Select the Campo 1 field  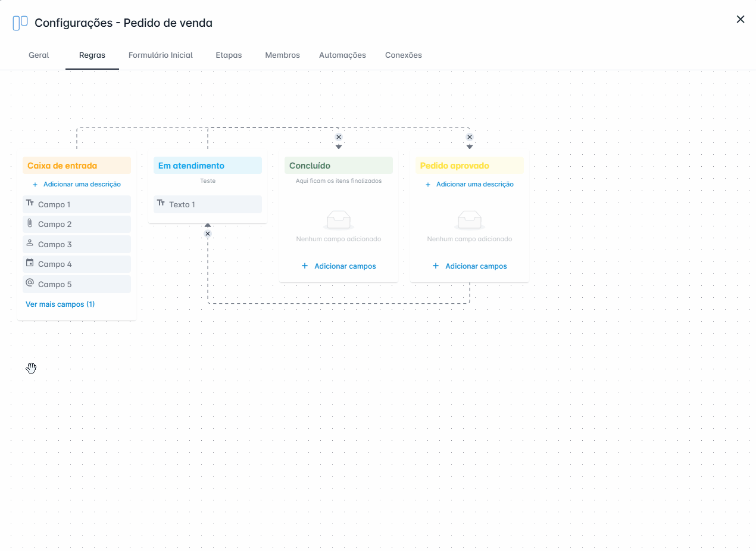[77, 204]
